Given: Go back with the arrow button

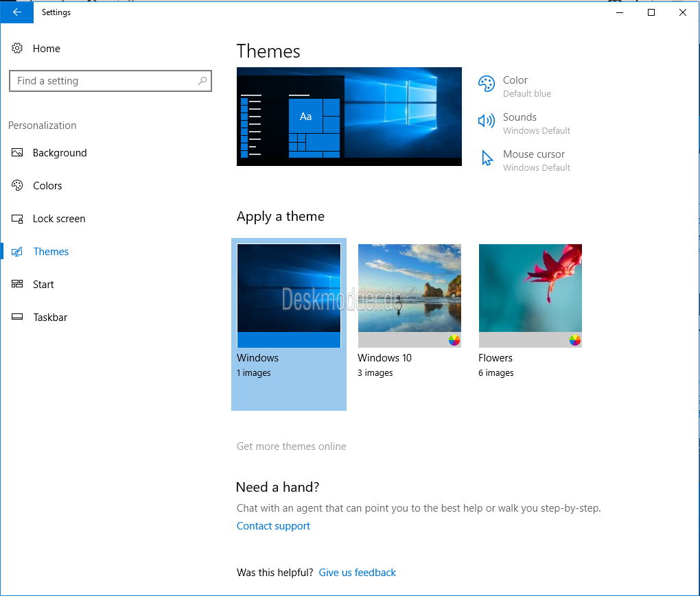Looking at the screenshot, I should 16,12.
